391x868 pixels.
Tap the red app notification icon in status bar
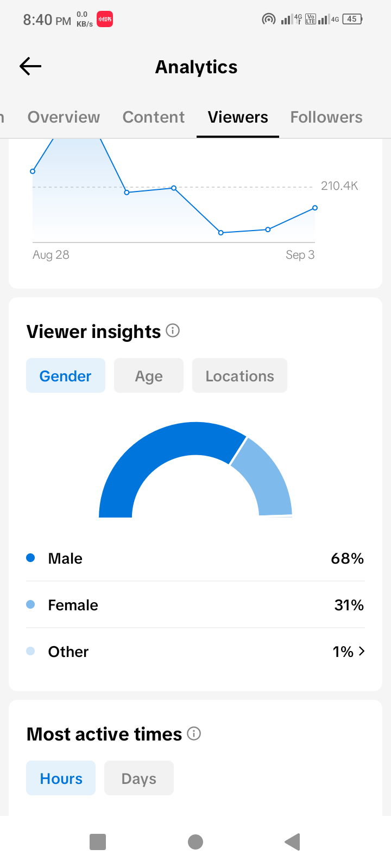coord(105,20)
